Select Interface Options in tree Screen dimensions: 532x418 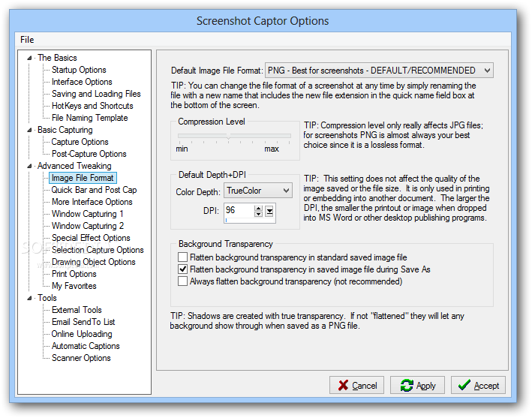(82, 82)
